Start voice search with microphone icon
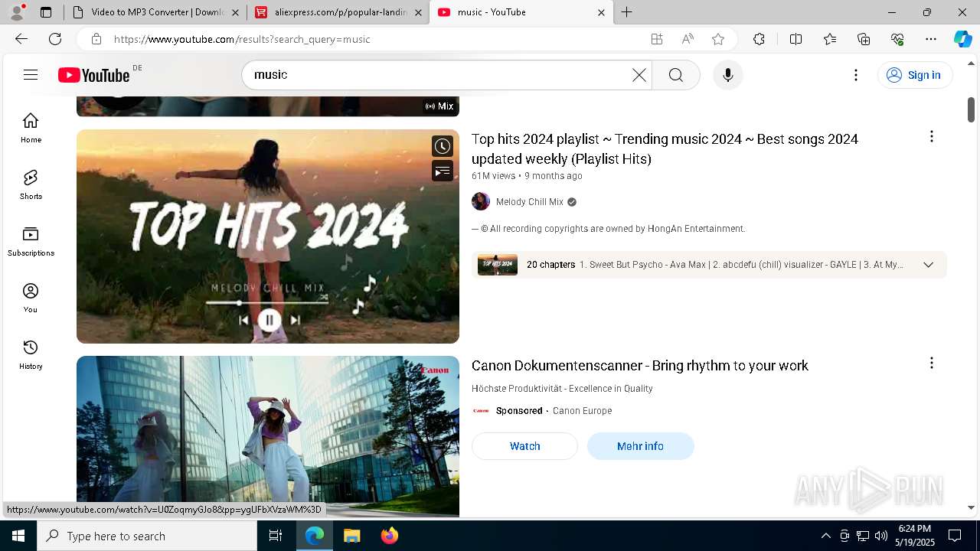The width and height of the screenshot is (980, 551). click(x=728, y=75)
